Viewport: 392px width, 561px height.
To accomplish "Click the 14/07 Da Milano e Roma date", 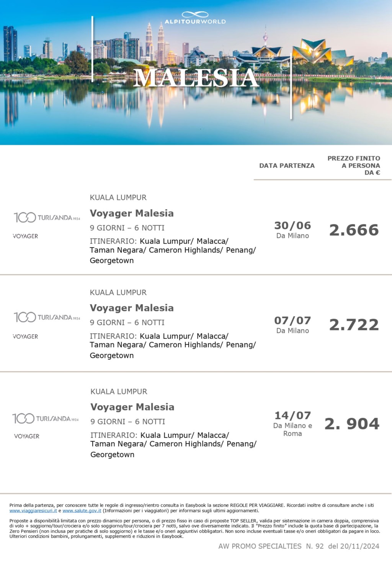I will pos(293,424).
